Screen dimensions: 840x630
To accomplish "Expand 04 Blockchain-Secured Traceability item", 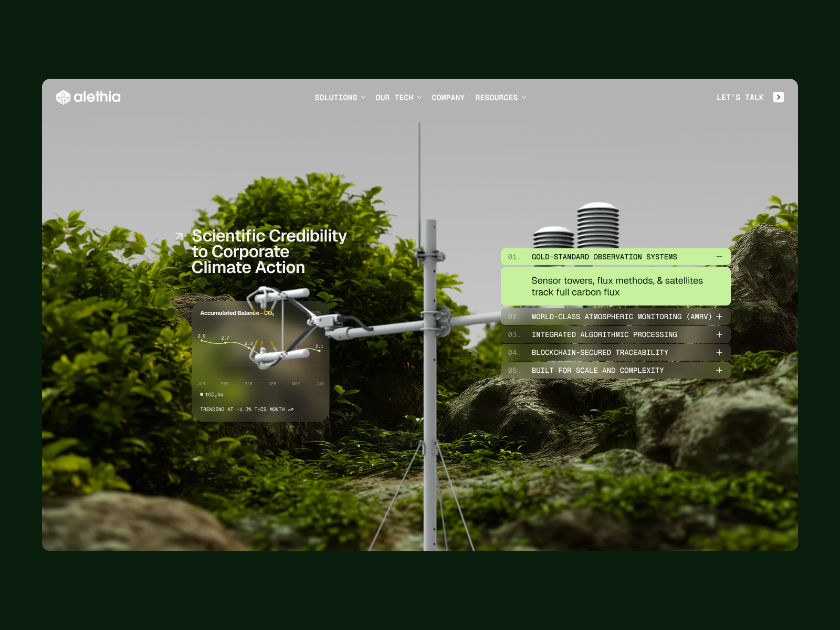I will pyautogui.click(x=616, y=352).
